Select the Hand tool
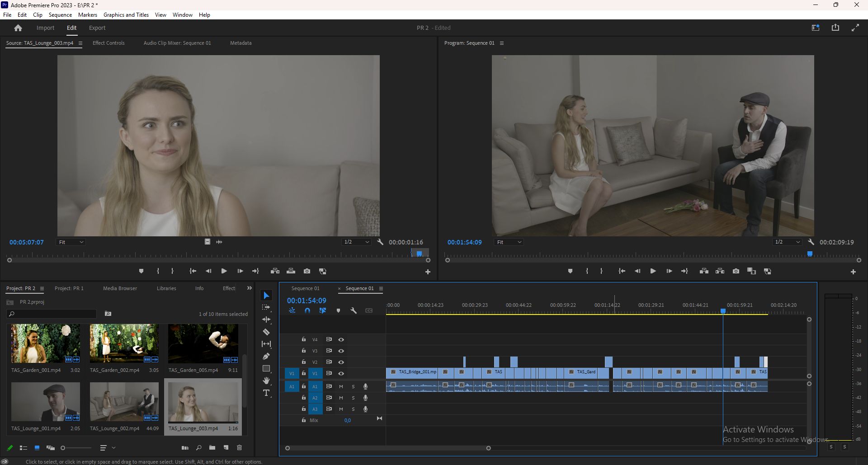Screen dimensions: 868x465 (266, 380)
